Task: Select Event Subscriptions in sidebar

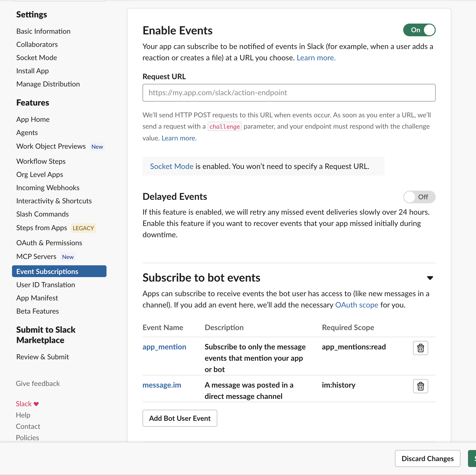Action: point(59,271)
